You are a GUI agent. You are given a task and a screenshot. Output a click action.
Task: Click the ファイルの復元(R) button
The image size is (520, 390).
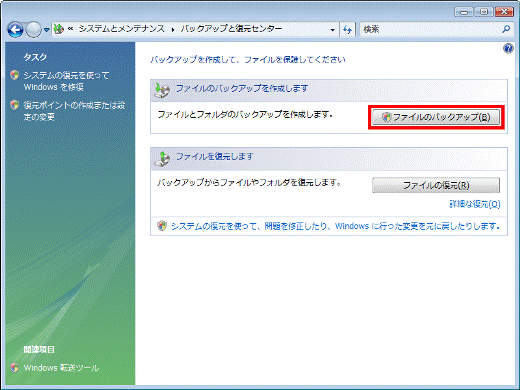[x=436, y=185]
